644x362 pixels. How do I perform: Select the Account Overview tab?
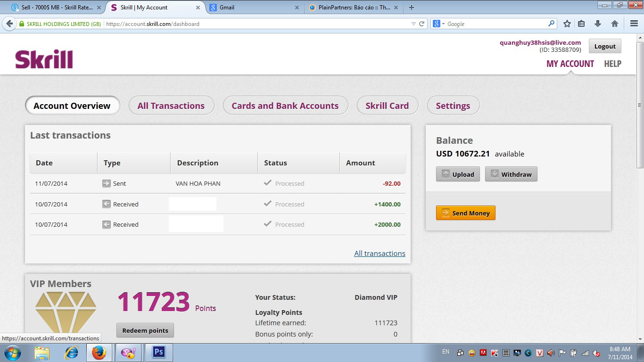(72, 106)
